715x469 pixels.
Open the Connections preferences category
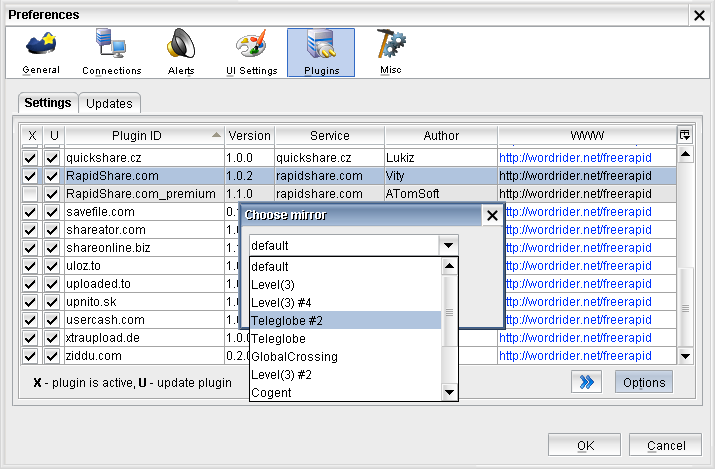pyautogui.click(x=111, y=52)
